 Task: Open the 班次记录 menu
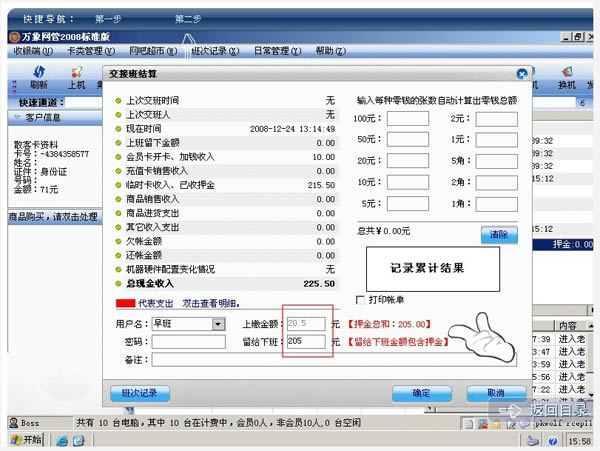pos(215,51)
